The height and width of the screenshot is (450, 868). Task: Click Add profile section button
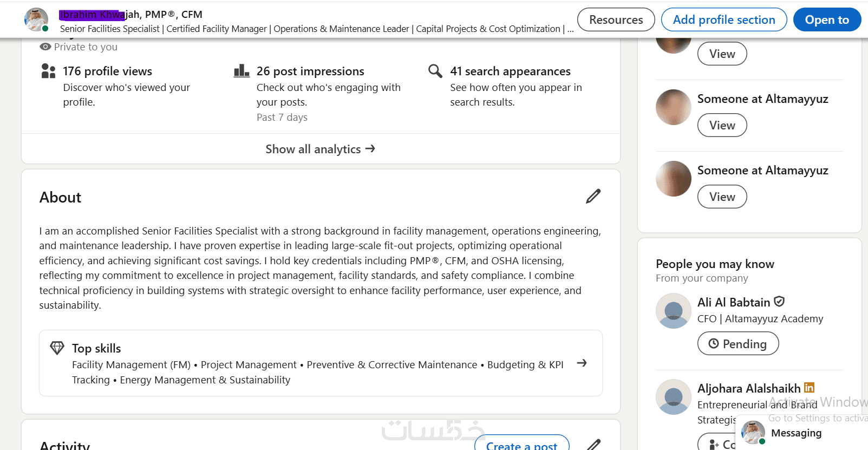(723, 20)
